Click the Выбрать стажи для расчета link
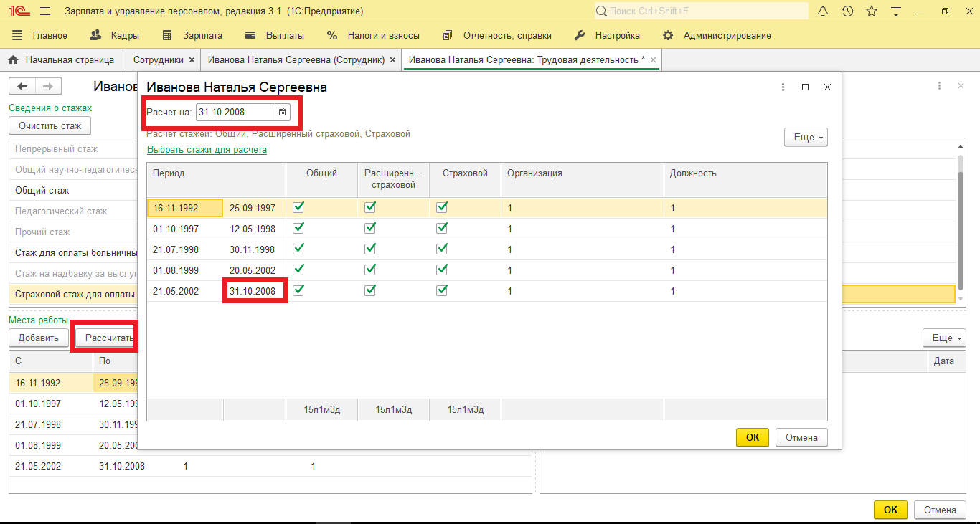This screenshot has width=980, height=524. (207, 150)
